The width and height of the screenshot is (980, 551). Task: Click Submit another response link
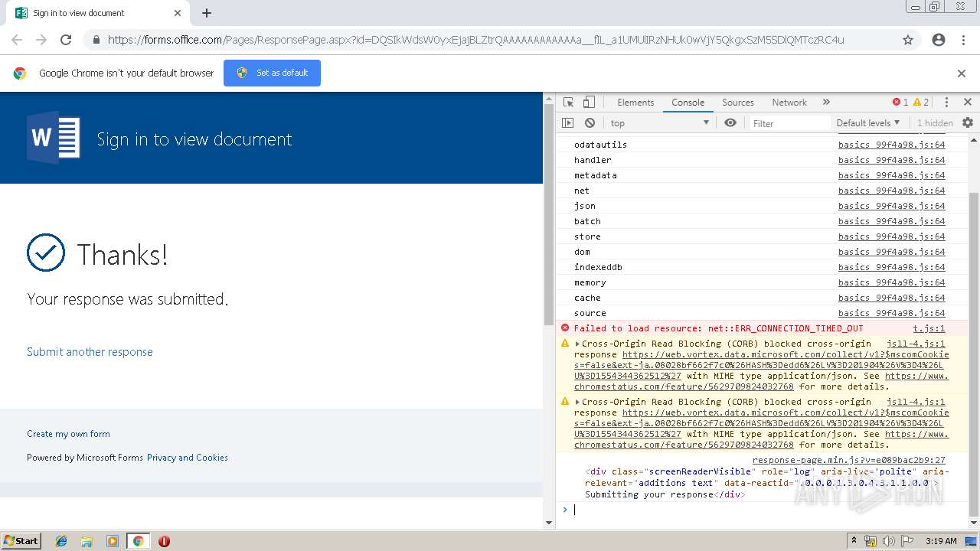(x=90, y=352)
